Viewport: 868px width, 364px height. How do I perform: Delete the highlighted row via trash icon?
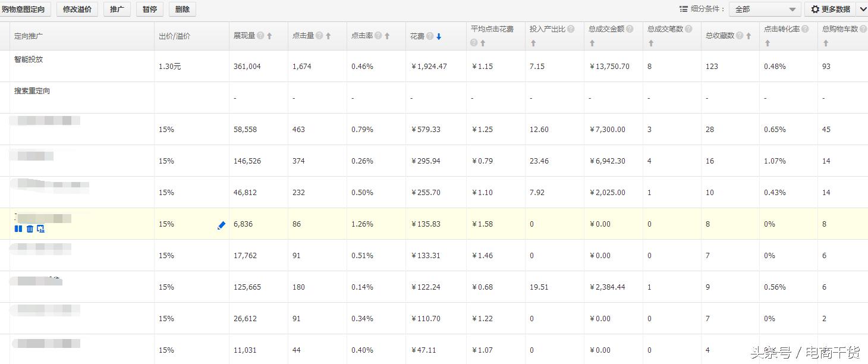30,229
